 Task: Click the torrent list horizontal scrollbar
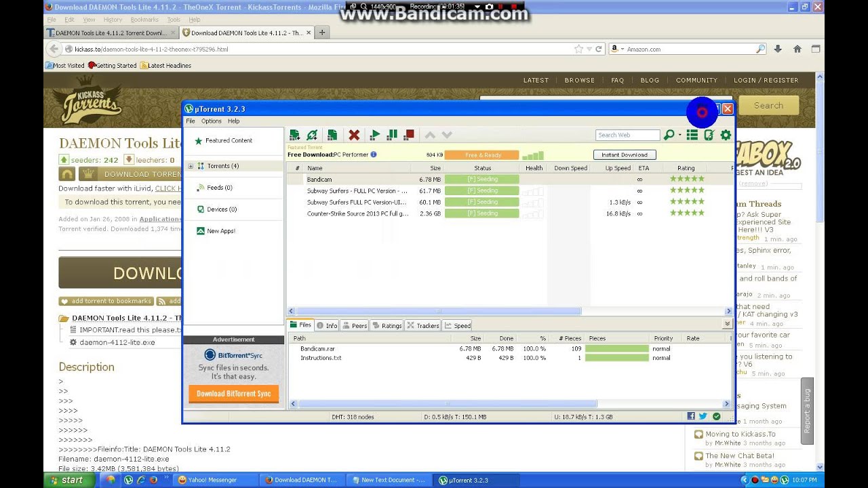click(x=438, y=311)
